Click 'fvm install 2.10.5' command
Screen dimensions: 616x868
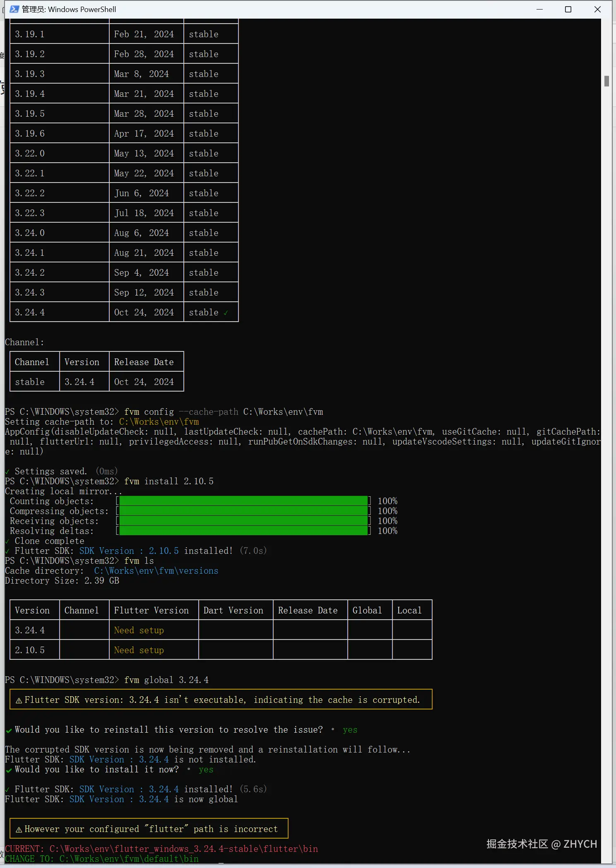pos(169,481)
